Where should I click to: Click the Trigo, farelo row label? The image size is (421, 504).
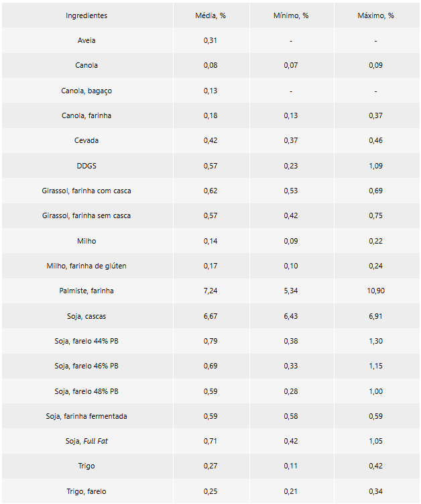86,491
